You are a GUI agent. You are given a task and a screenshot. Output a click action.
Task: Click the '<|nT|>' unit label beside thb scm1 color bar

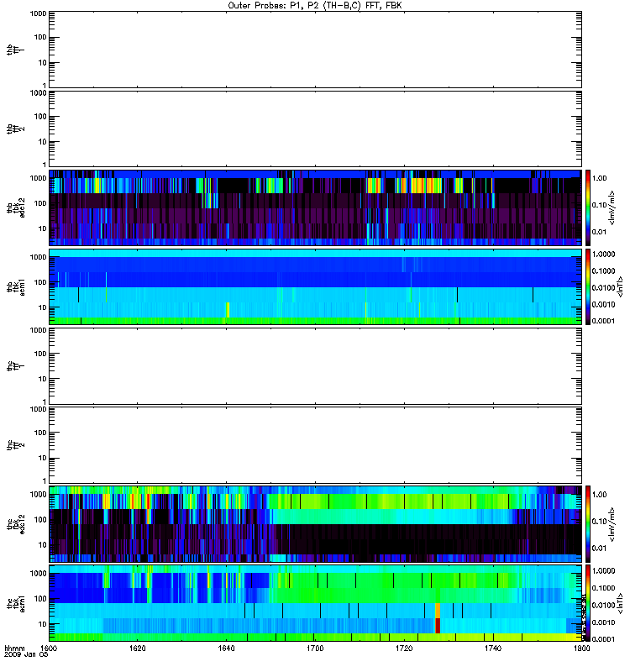point(620,286)
